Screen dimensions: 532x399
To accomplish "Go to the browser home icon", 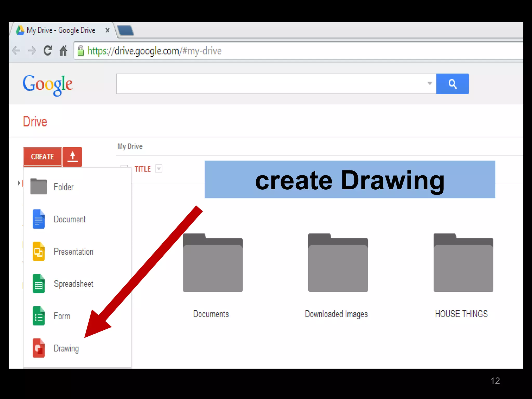I will pyautogui.click(x=63, y=50).
